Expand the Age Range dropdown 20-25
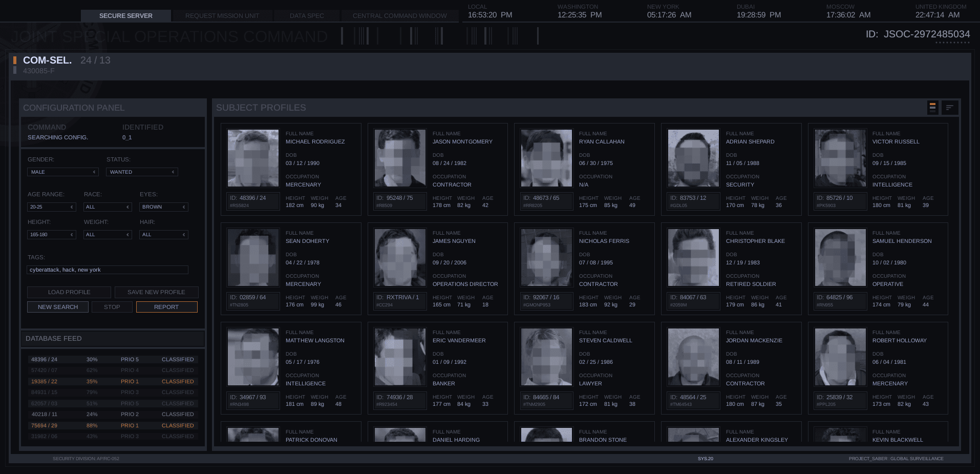 tap(51, 207)
